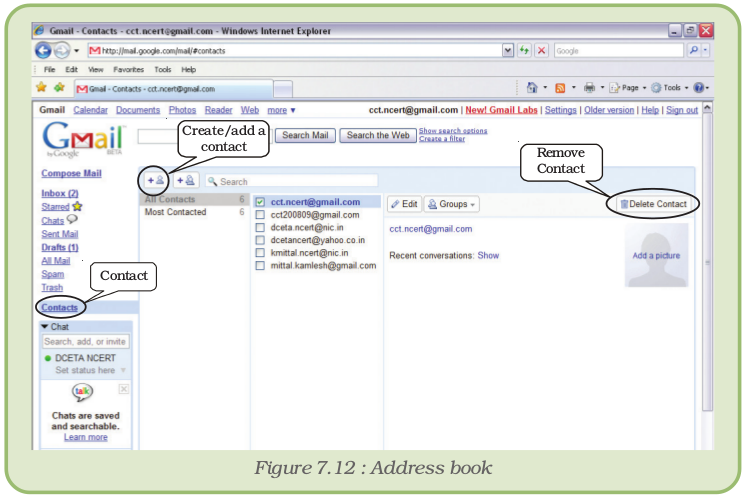Open the Help menu in menu bar

(189, 70)
